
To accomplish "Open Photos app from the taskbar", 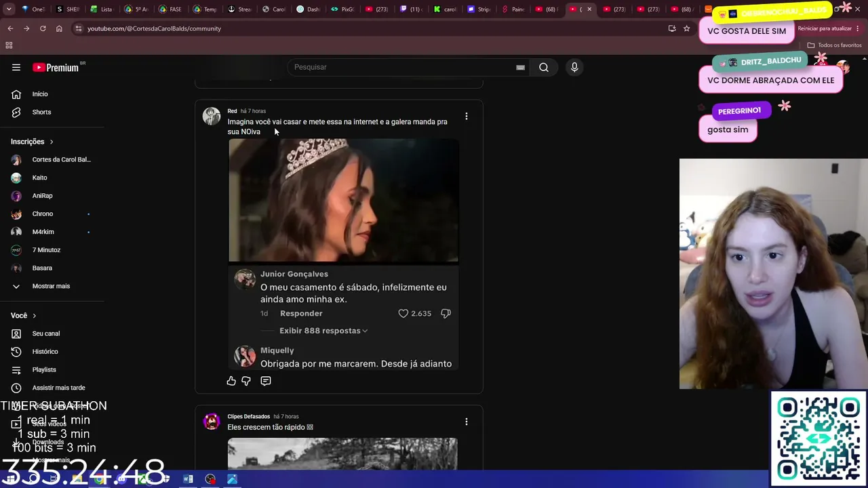I will [232, 479].
